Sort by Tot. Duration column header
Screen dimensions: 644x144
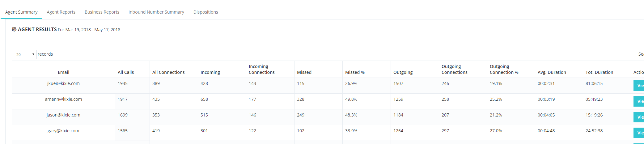pyautogui.click(x=599, y=72)
